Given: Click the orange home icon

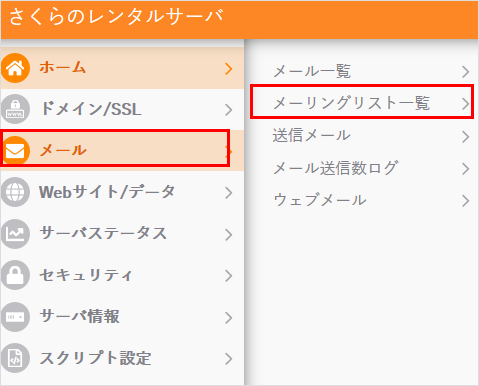Looking at the screenshot, I should [15, 68].
